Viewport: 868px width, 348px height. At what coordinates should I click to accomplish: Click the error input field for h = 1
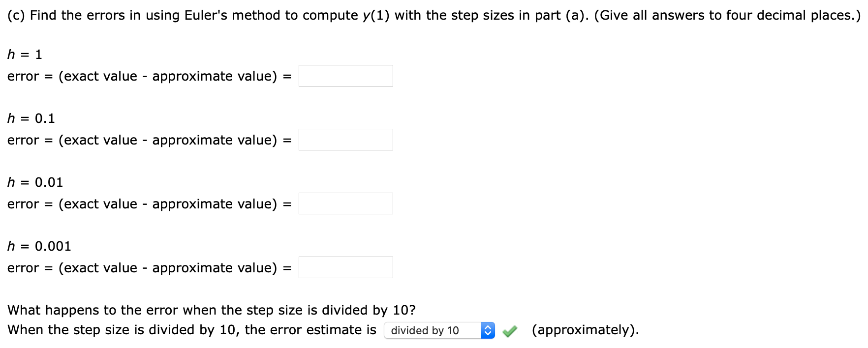coord(345,76)
